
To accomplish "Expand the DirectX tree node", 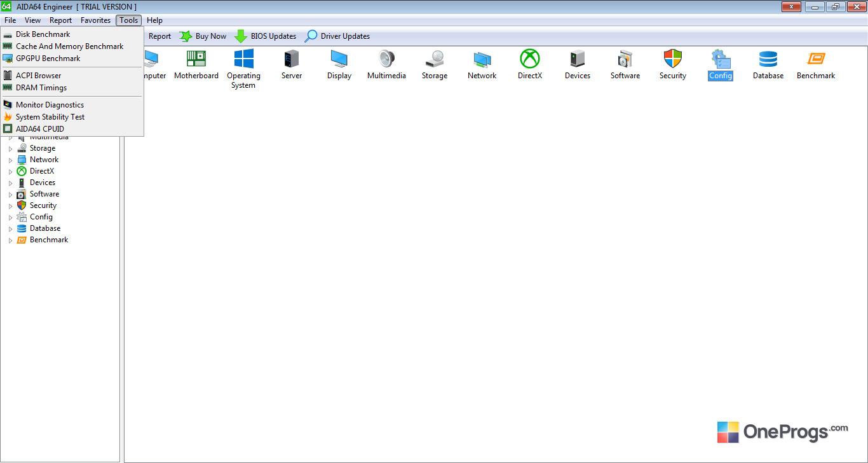I will (10, 172).
